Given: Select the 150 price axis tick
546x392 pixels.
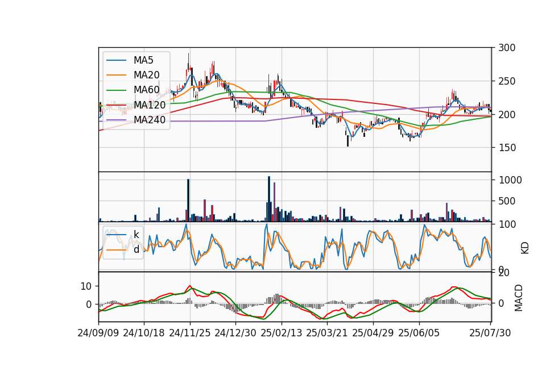Looking at the screenshot, I should click(506, 148).
